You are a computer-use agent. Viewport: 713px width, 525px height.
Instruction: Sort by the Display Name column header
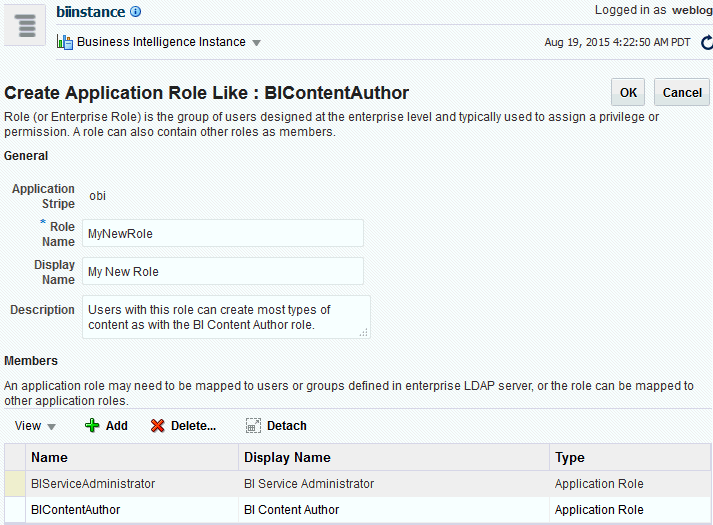point(287,457)
